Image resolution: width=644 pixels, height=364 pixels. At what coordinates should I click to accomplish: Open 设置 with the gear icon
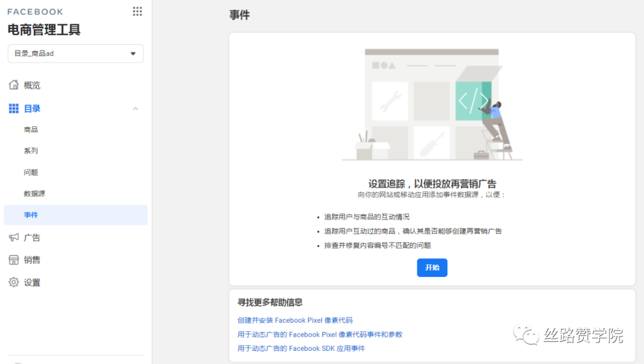click(14, 282)
